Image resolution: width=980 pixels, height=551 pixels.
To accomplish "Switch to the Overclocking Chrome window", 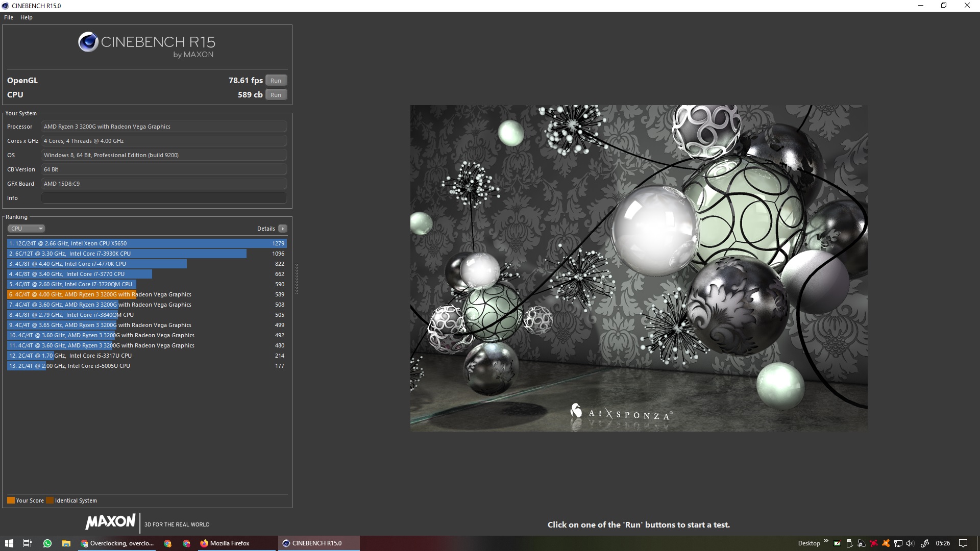I will point(117,543).
